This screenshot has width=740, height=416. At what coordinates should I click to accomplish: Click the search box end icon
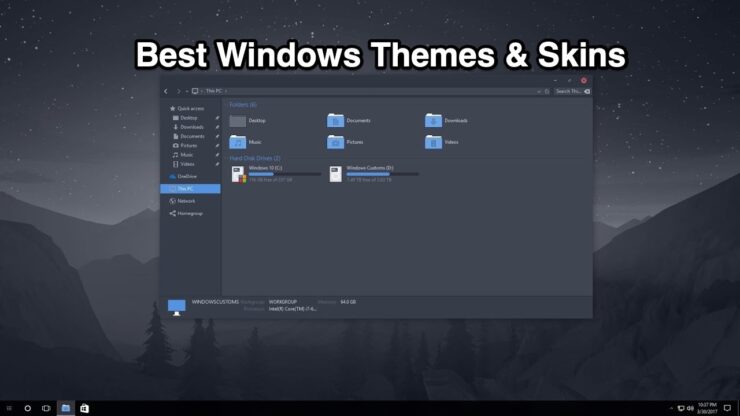point(587,92)
